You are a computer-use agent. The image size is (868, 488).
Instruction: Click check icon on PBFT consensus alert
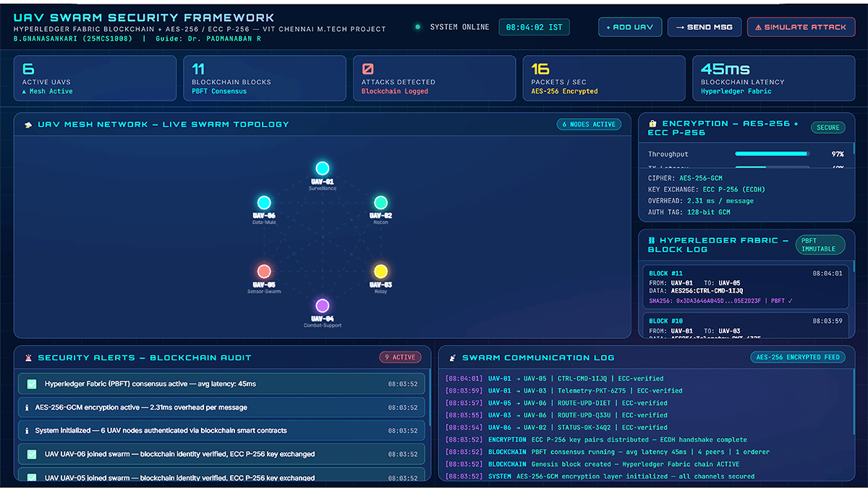coord(32,384)
